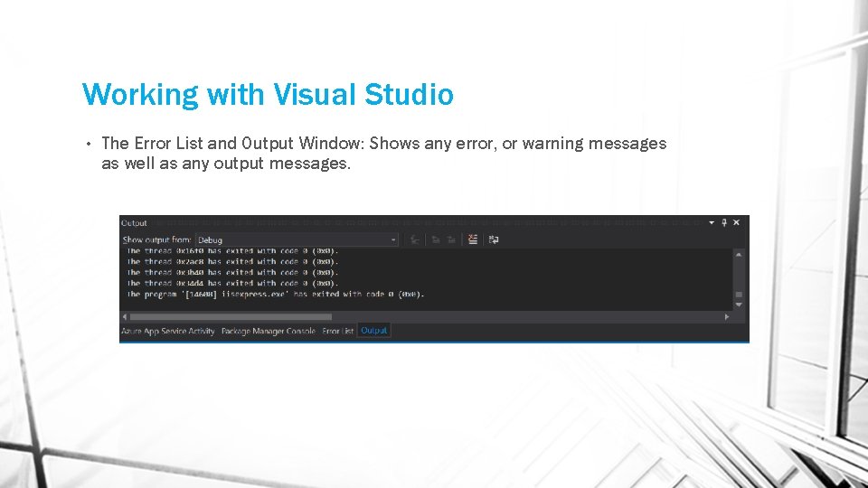
Task: Switch to the Azure App Service Activity tab
Action: 168,331
